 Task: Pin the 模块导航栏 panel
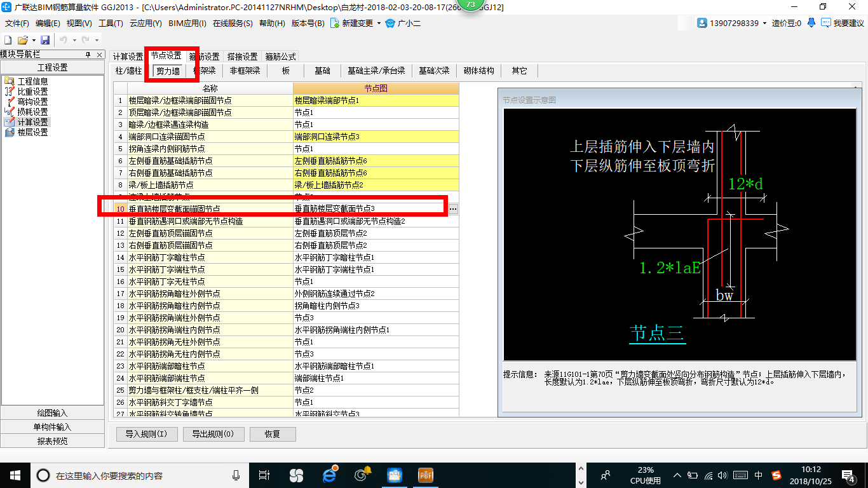[x=88, y=55]
